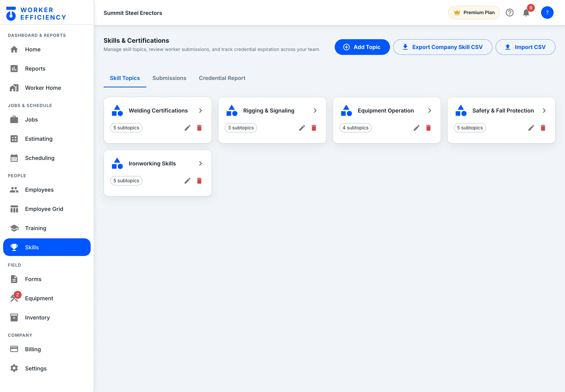Open Settings in the sidebar

tap(47, 368)
